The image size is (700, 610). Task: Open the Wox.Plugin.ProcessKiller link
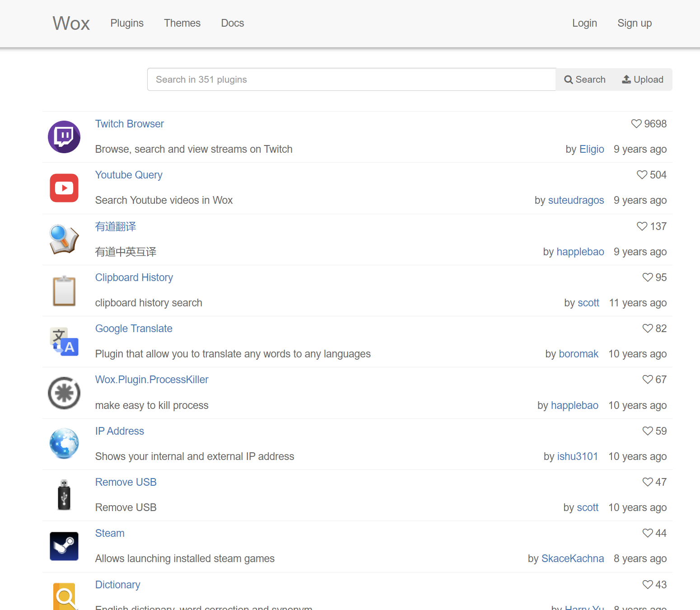click(152, 380)
